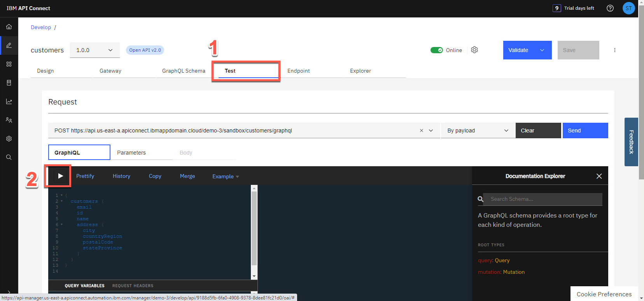Screen dimensions: 644x301
Task: Click the Home icon in left sidebar
Action: tap(9, 27)
